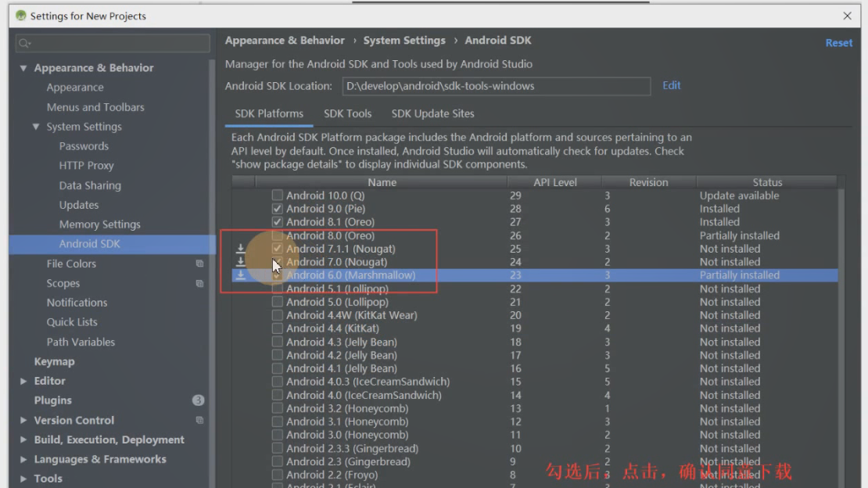
Task: Check the Android 2.2 (Froyo) checkbox
Action: click(x=278, y=475)
